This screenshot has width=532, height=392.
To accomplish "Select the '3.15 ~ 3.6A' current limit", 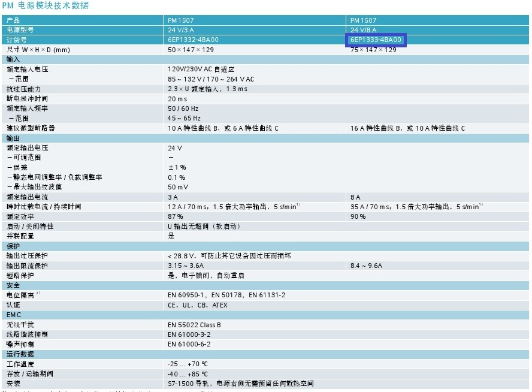I will (x=186, y=266).
